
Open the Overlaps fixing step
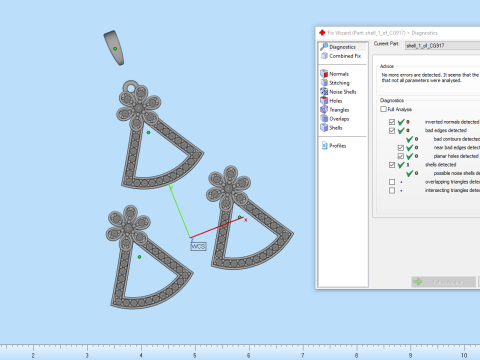pyautogui.click(x=335, y=119)
